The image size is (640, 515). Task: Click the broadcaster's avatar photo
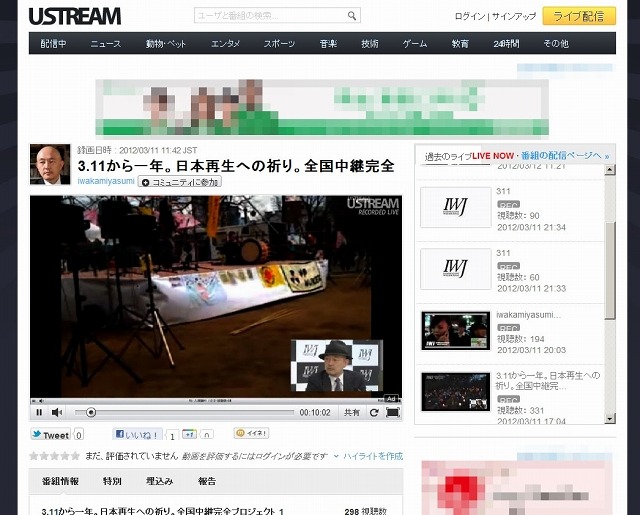50,165
